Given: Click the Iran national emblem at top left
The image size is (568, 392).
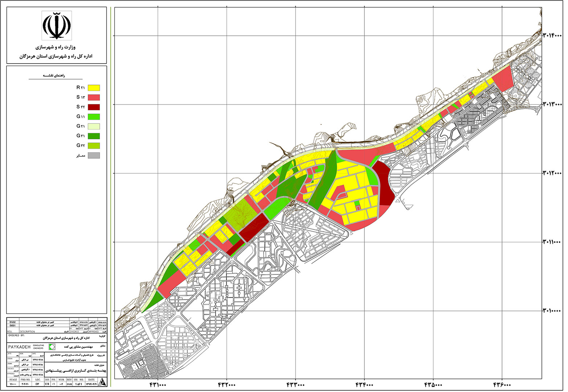Looking at the screenshot, I should pyautogui.click(x=56, y=25).
